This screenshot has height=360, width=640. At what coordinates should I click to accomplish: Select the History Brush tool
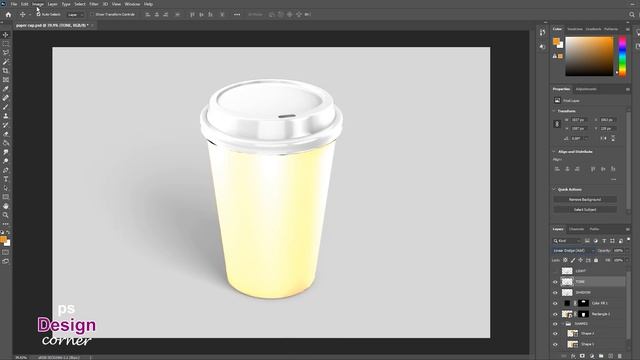6,125
